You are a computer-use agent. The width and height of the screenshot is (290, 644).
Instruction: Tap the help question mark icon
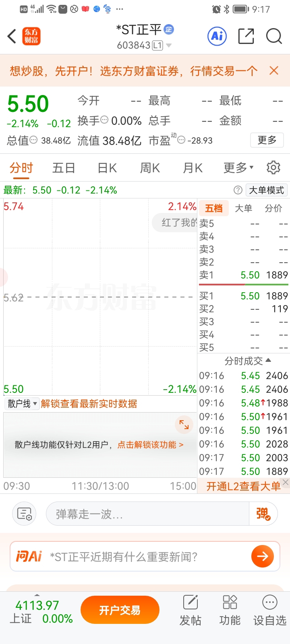[238, 190]
